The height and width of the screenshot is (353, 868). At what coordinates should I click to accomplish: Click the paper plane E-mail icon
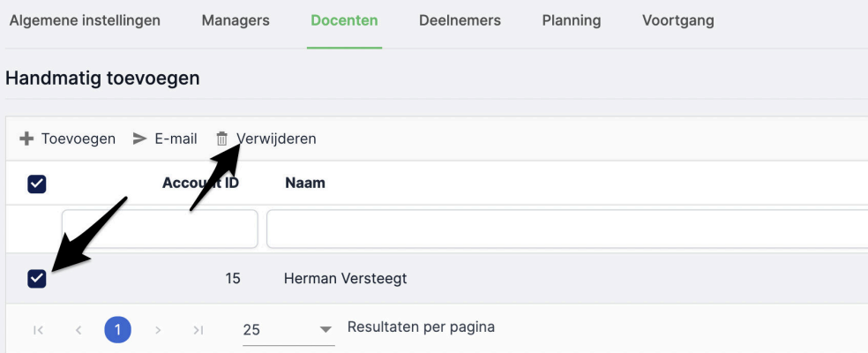[139, 139]
